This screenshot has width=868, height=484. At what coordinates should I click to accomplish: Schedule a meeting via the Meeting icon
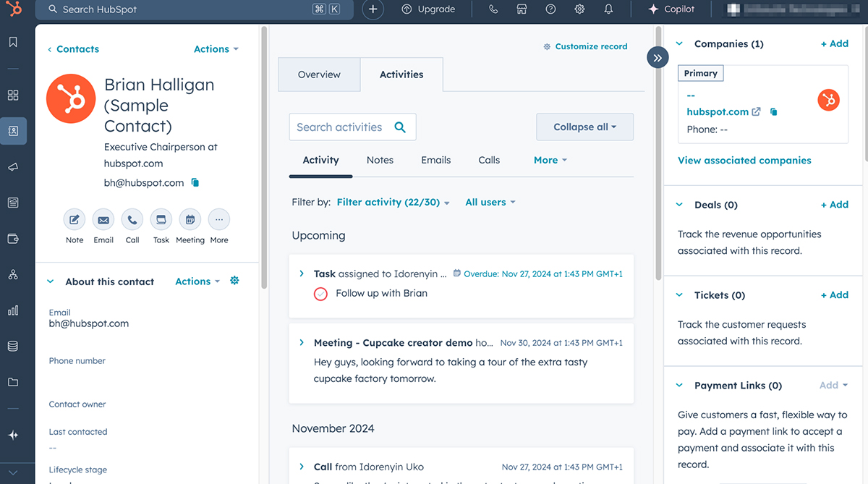click(190, 219)
